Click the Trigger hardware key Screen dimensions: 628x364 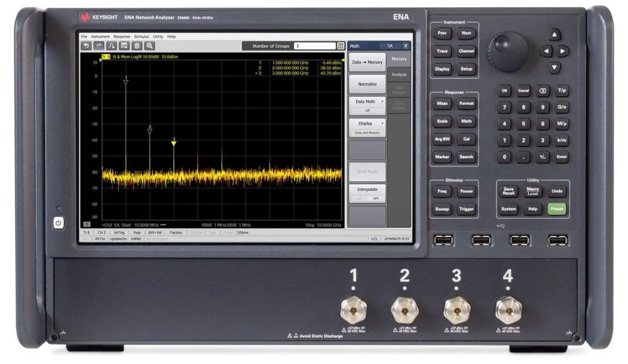click(466, 209)
